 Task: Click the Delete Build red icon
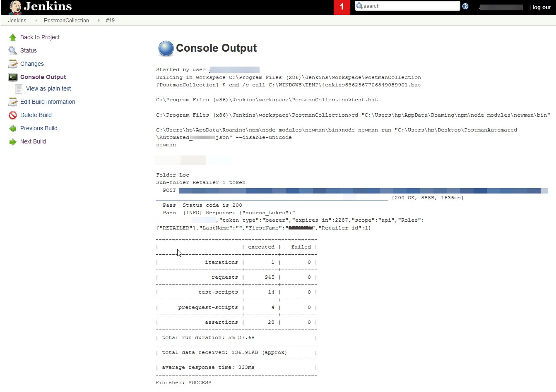coord(12,115)
